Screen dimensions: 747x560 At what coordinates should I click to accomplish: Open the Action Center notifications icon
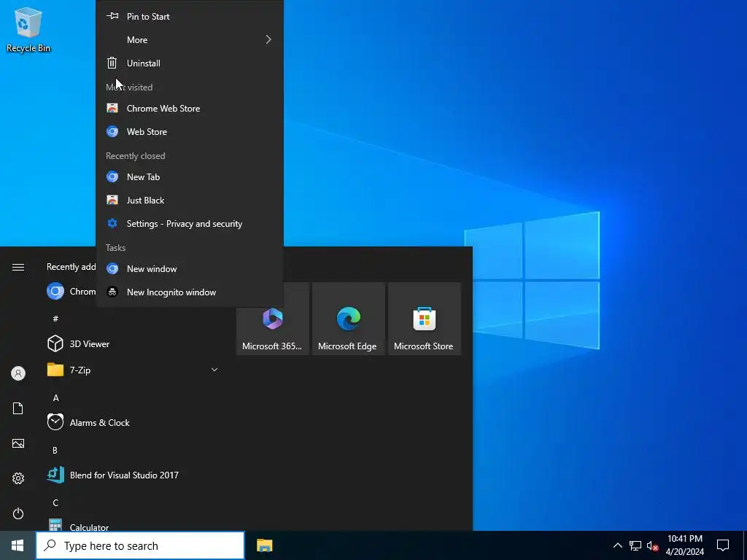[x=723, y=545]
